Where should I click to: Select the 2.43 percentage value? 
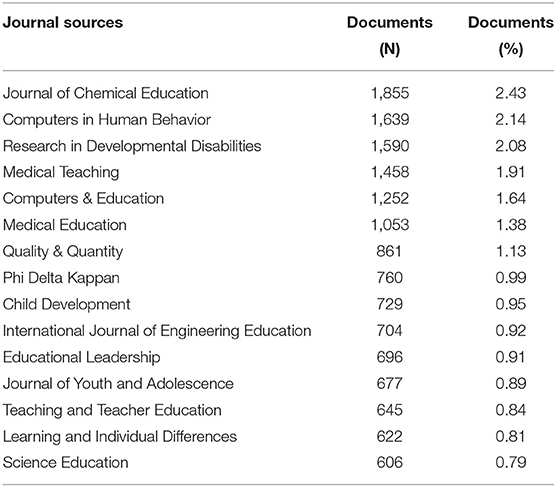click(511, 93)
